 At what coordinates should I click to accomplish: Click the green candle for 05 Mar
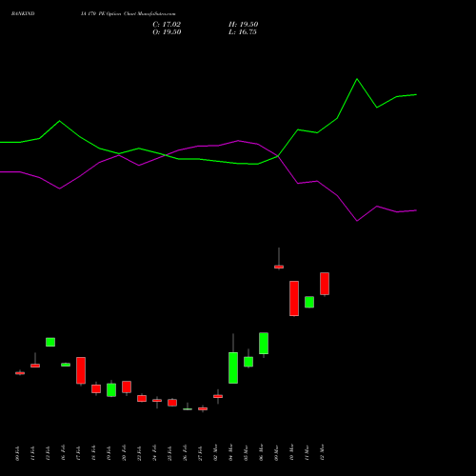point(248,362)
